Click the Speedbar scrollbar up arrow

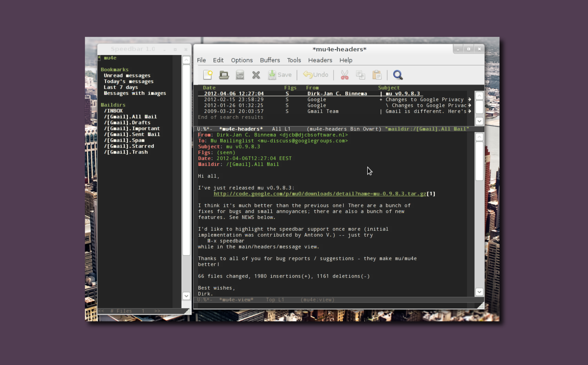coord(186,60)
